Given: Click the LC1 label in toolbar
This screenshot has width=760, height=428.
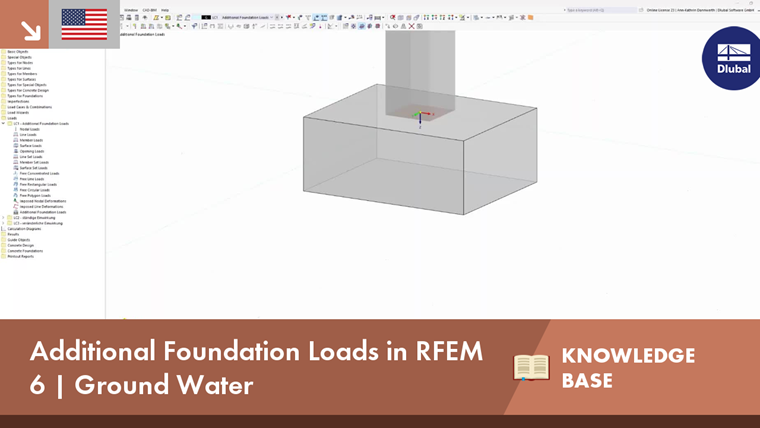Looking at the screenshot, I should pyautogui.click(x=215, y=17).
